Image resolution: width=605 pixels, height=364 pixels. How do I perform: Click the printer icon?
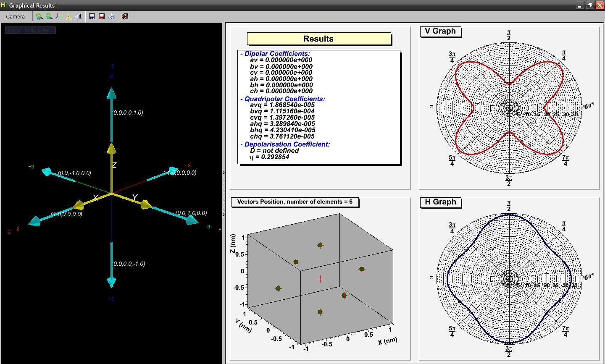click(111, 16)
